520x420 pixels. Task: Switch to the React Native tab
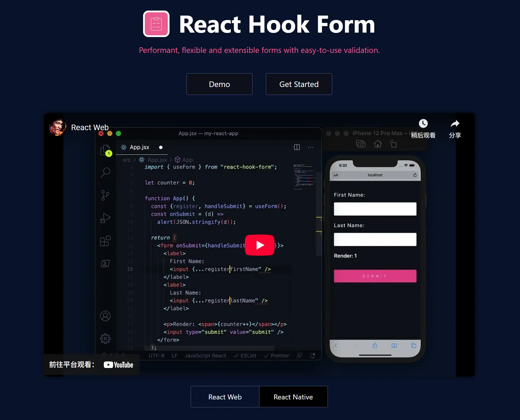coord(293,397)
